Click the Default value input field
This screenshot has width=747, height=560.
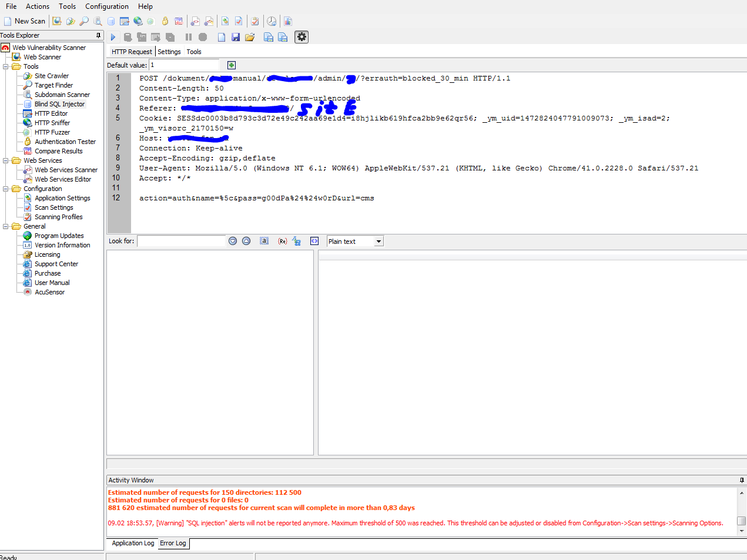[x=184, y=65]
